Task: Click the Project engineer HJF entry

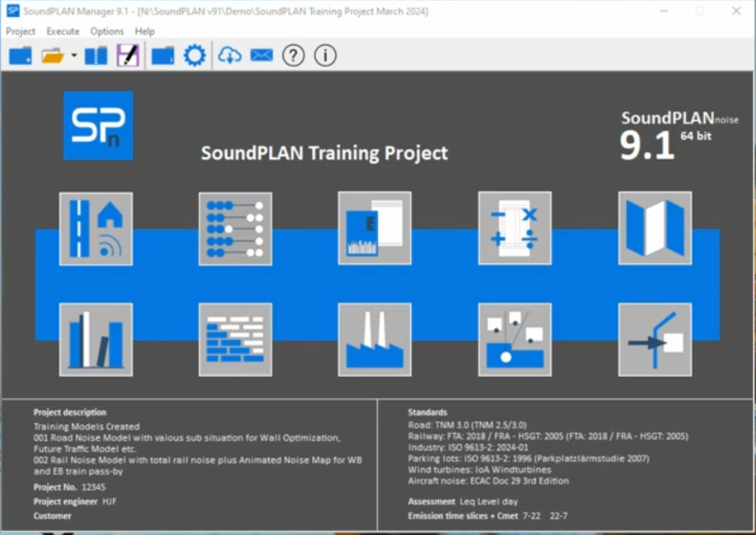Action: [76, 502]
